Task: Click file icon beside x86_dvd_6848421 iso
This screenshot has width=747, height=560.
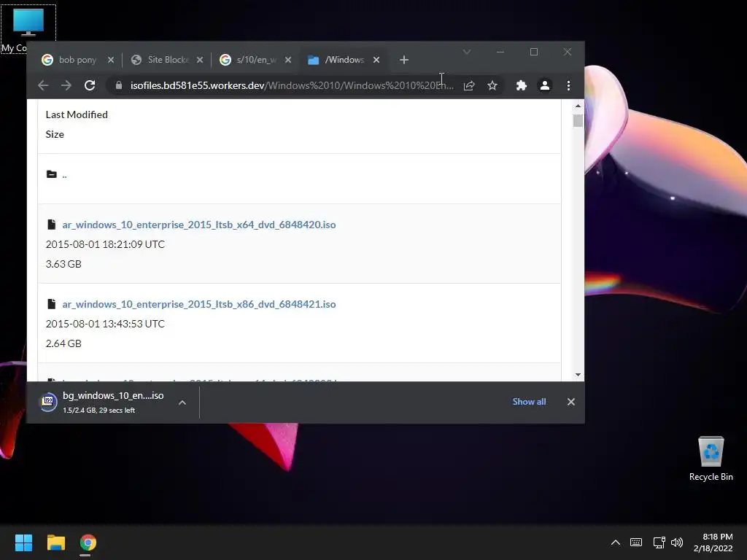Action: (x=52, y=304)
